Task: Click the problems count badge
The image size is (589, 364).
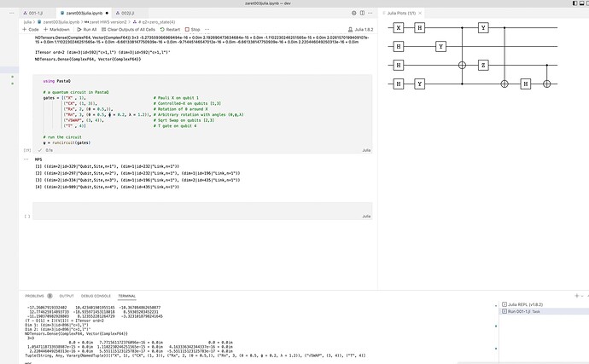Action: pos(50,296)
